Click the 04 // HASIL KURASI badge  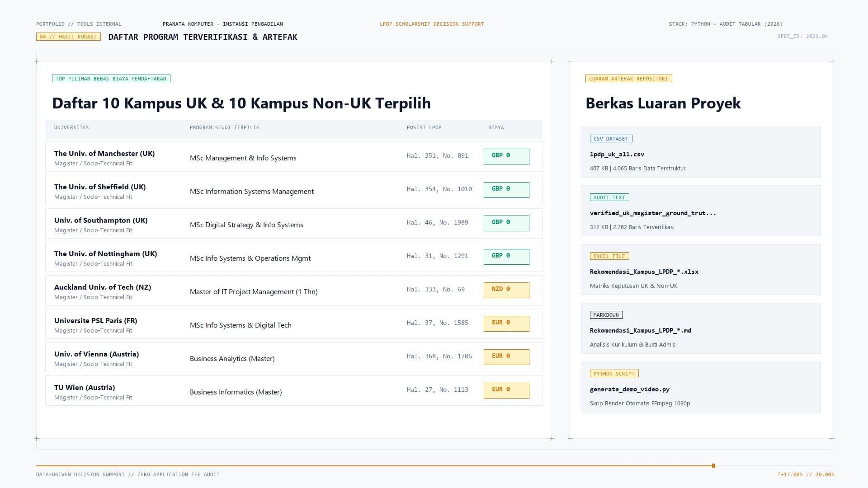(68, 37)
